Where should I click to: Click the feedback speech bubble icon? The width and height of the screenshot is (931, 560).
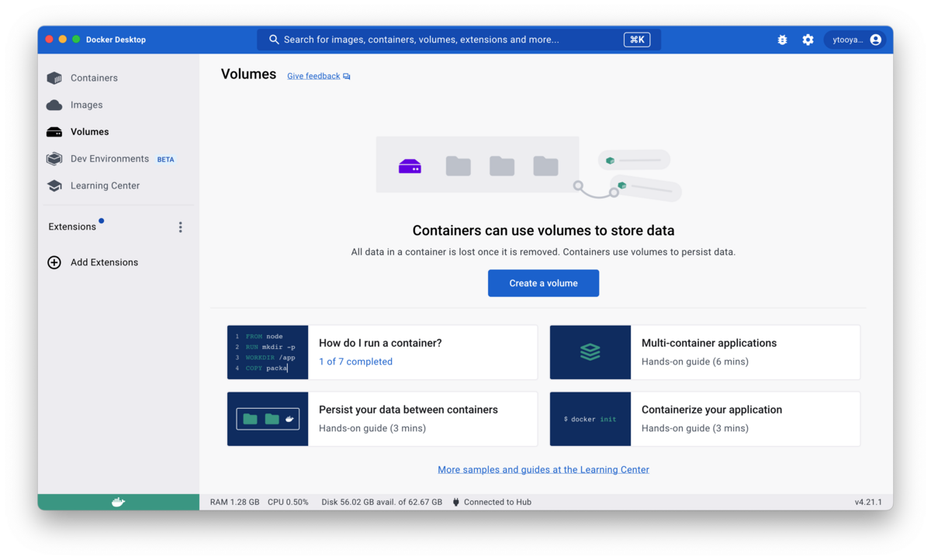click(347, 76)
